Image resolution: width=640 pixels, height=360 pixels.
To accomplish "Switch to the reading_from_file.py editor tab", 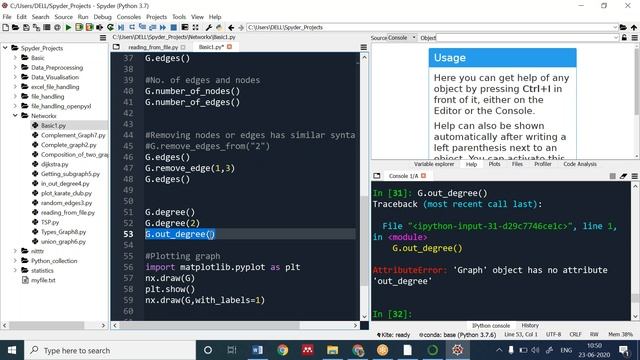I will click(153, 47).
